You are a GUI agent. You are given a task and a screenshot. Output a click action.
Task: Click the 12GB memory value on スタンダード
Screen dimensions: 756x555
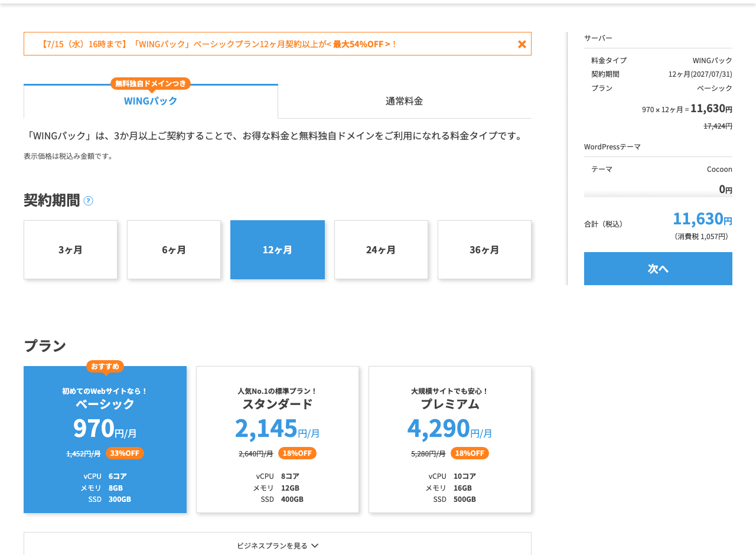290,488
